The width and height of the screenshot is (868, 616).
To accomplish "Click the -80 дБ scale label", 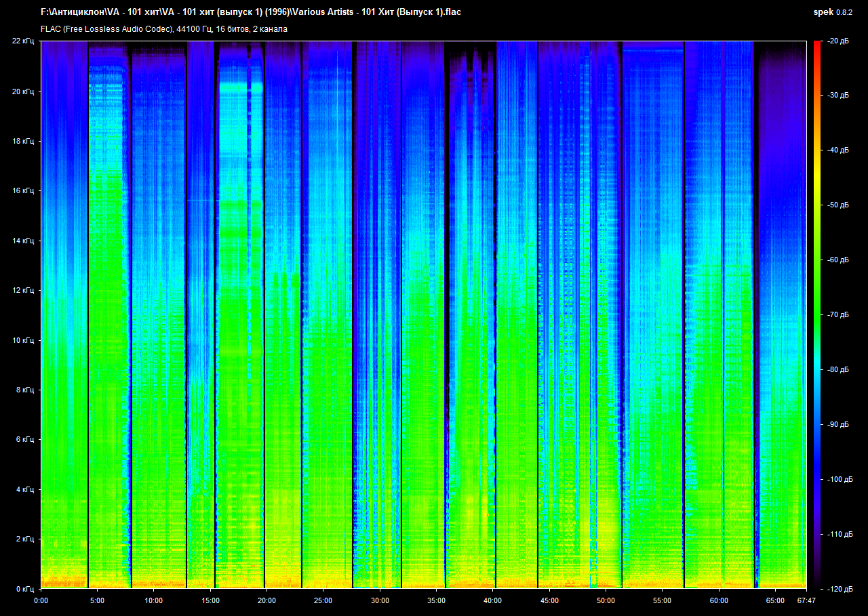I will point(837,370).
